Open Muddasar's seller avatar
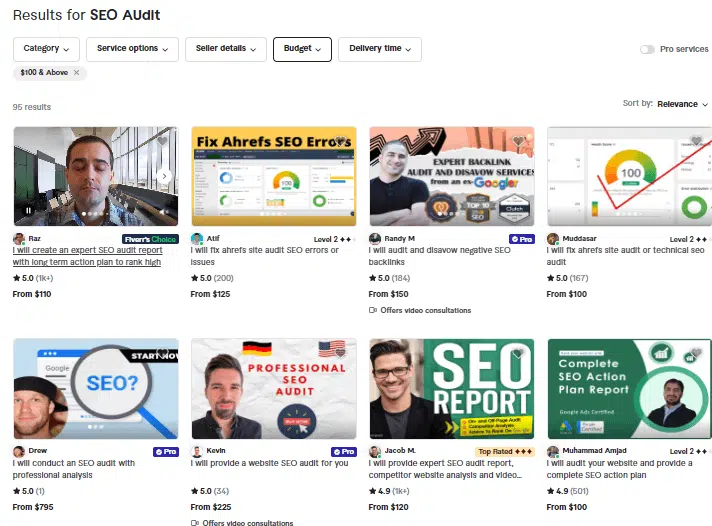Screen dimensions: 712x526 coord(553,238)
